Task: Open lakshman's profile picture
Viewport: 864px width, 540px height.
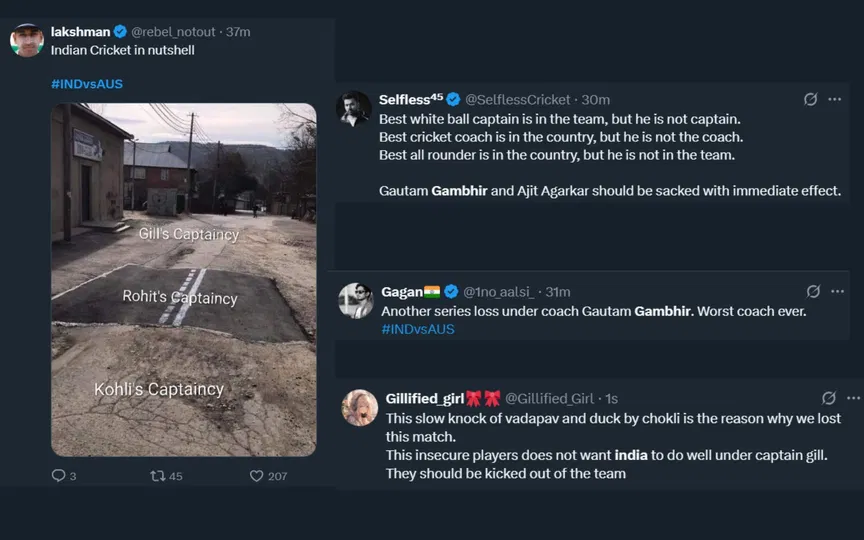Action: click(x=27, y=41)
